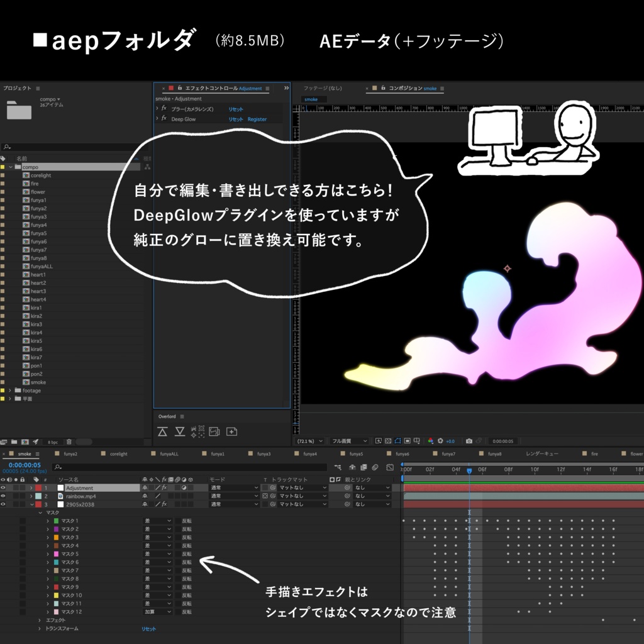Toggle the transparency grid in the viewer
This screenshot has height=644, width=644.
(x=387, y=440)
